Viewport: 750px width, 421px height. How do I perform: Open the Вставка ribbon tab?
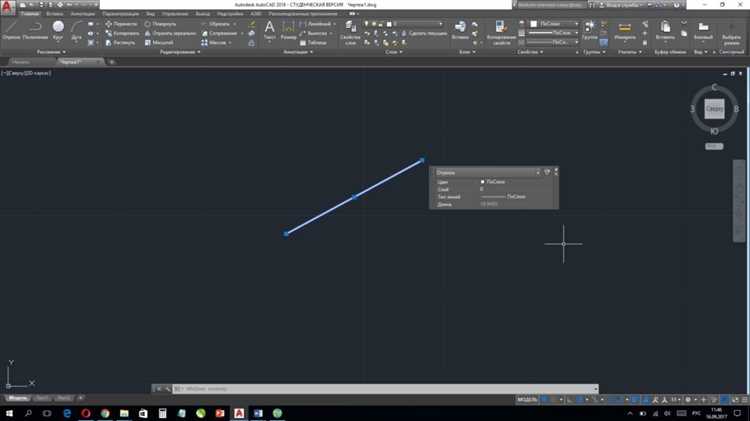pyautogui.click(x=54, y=14)
